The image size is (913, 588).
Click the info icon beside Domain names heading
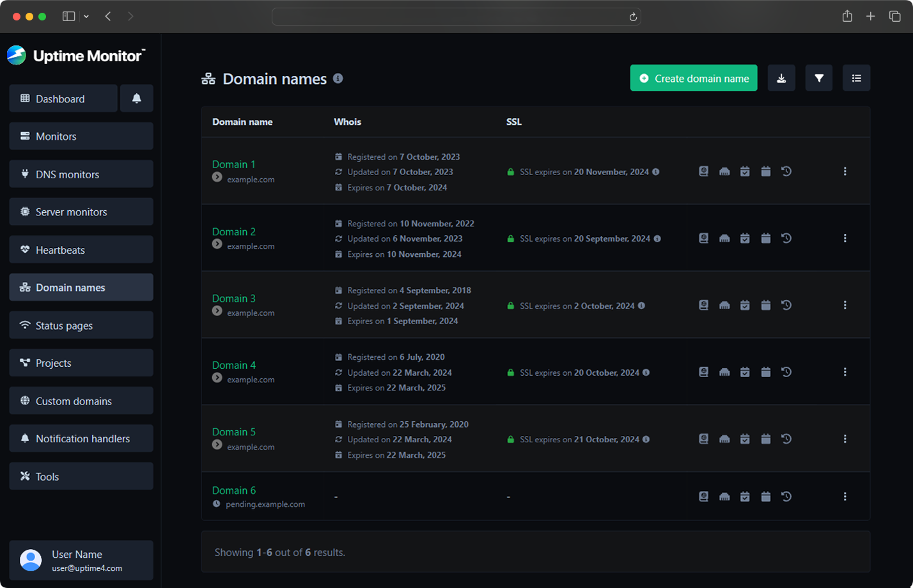point(338,79)
